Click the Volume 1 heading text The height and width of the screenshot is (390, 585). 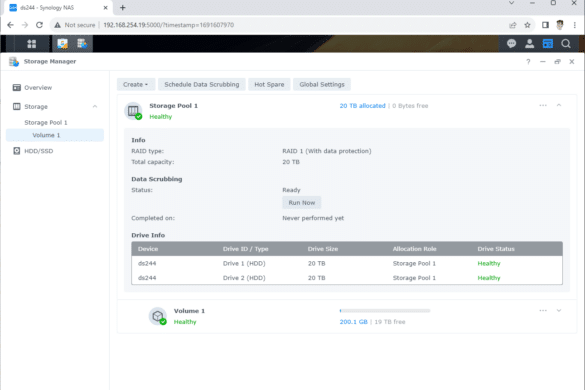point(189,311)
